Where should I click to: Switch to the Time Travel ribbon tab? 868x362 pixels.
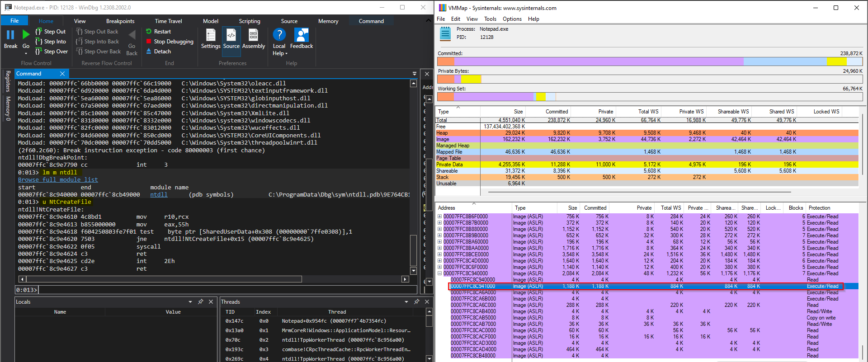click(168, 21)
